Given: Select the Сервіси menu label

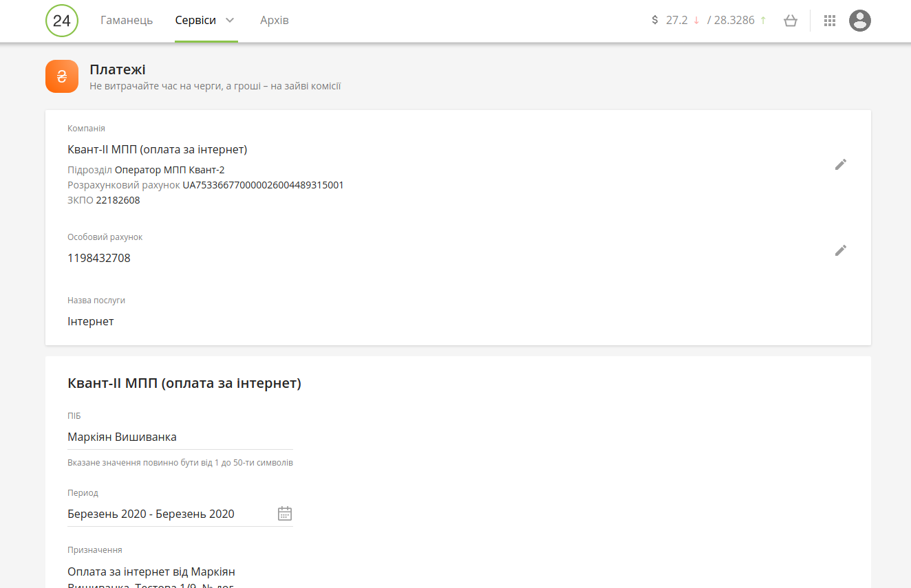Looking at the screenshot, I should coord(195,21).
